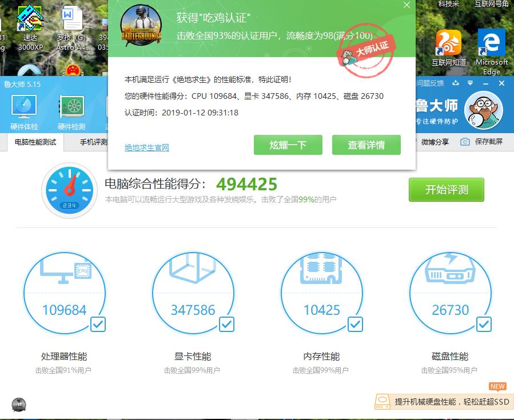This screenshot has width=514, height=420.
Task: Open the 硬件体检 hardware checkup tool
Action: point(23,111)
